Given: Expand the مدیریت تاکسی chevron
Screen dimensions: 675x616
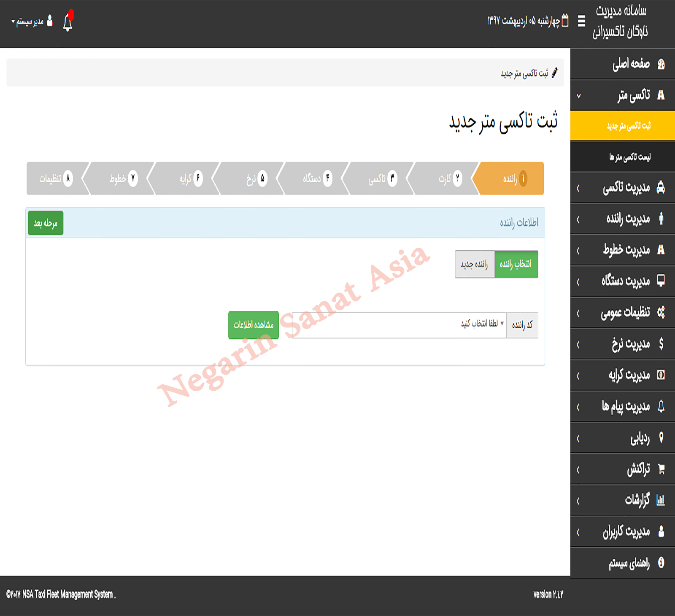Looking at the screenshot, I should pyautogui.click(x=578, y=188).
